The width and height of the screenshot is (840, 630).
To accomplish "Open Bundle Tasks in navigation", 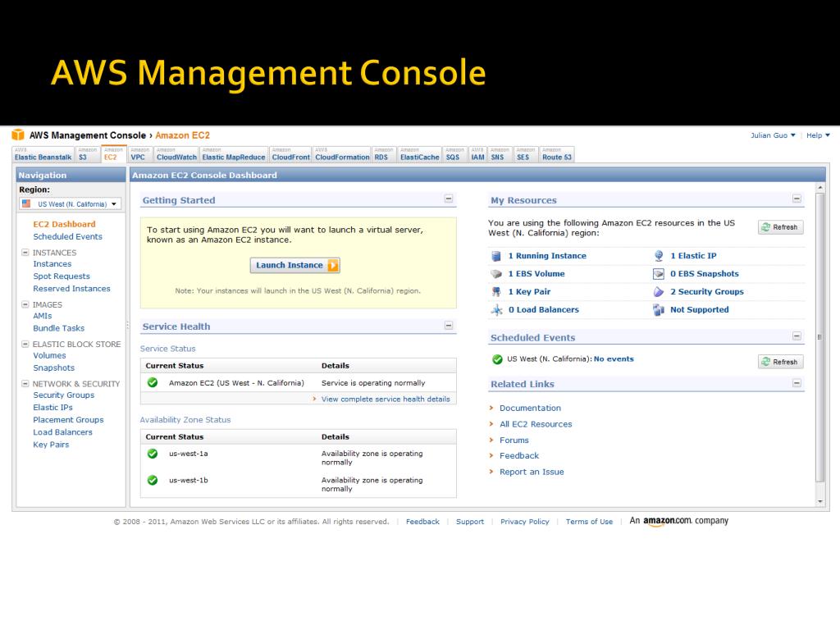I will tap(59, 328).
